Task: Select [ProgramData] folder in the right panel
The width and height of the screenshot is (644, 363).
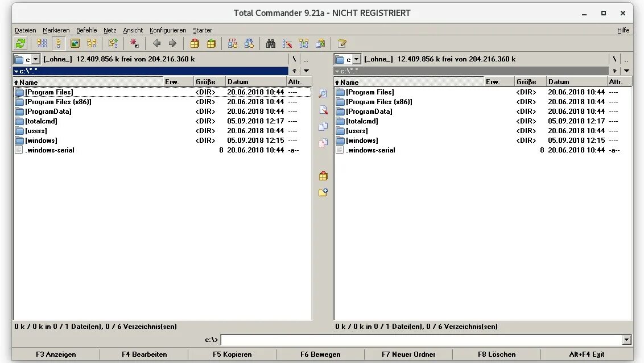Action: [x=482, y=112]
